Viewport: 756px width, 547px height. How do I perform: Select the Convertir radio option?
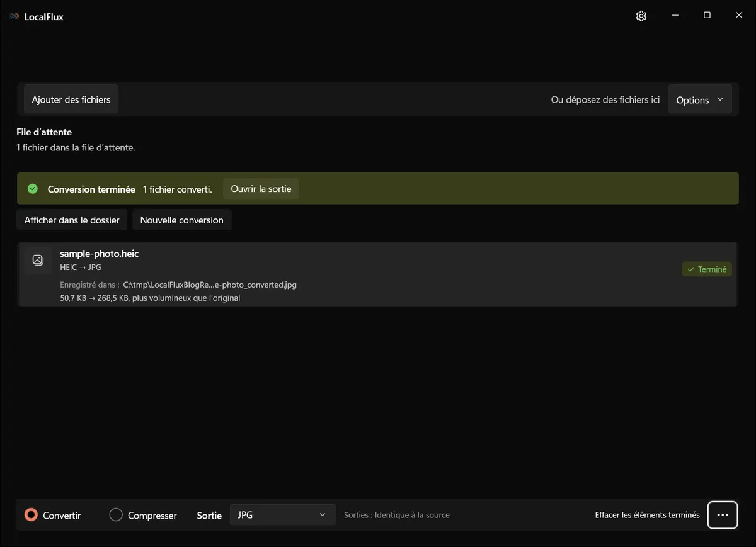coord(53,515)
